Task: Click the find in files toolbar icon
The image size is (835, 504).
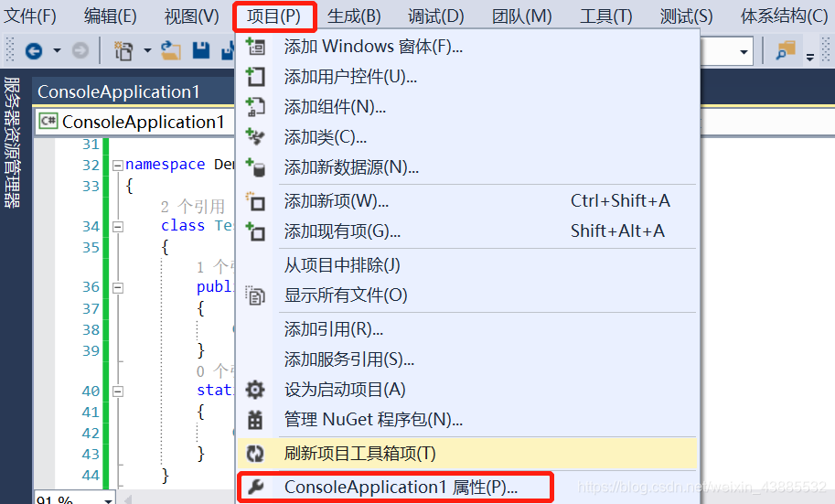Action: (786, 51)
